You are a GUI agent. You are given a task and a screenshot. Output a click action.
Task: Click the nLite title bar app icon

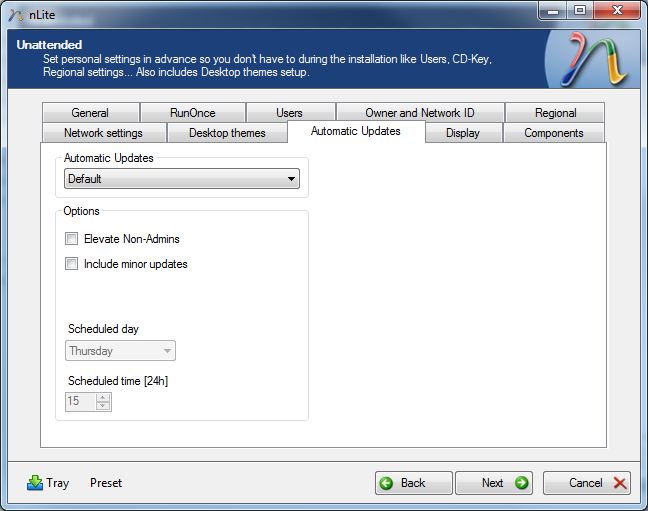click(x=16, y=15)
